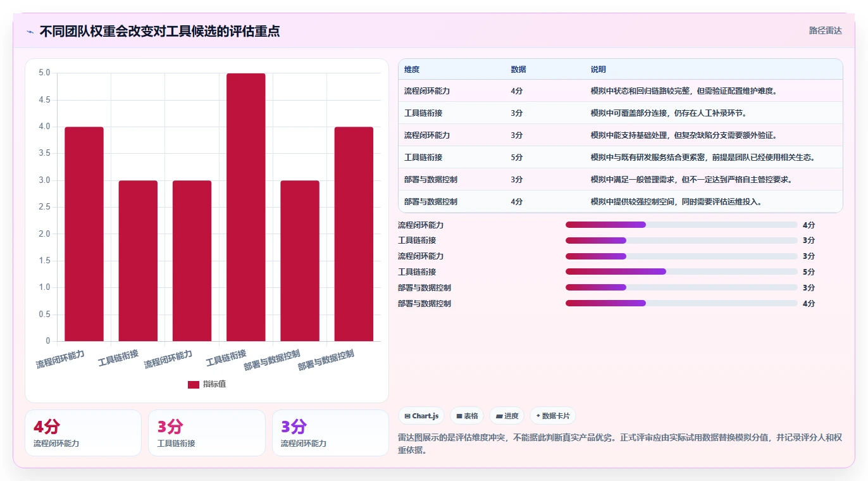The width and height of the screenshot is (868, 481).
Task: Click the last progress bar, 部署与数据控制 4分
Action: point(681,303)
